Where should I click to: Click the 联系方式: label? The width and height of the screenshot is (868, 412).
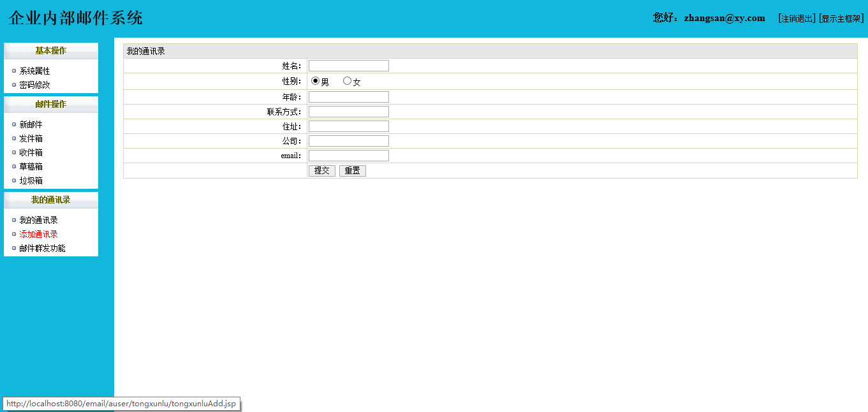pyautogui.click(x=284, y=112)
